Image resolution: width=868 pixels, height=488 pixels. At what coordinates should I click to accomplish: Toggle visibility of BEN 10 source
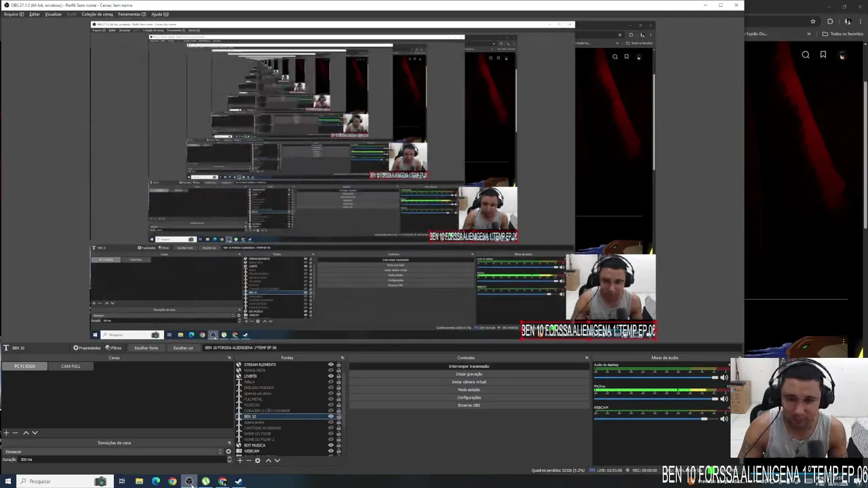coord(331,416)
